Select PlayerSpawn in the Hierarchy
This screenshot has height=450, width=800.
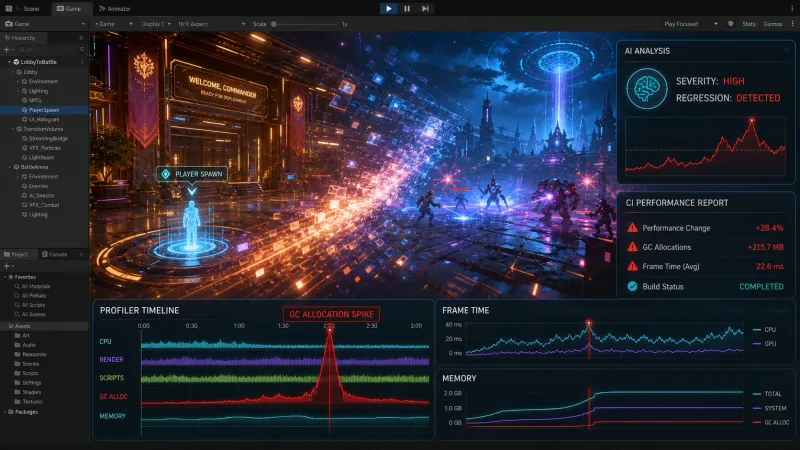click(44, 110)
